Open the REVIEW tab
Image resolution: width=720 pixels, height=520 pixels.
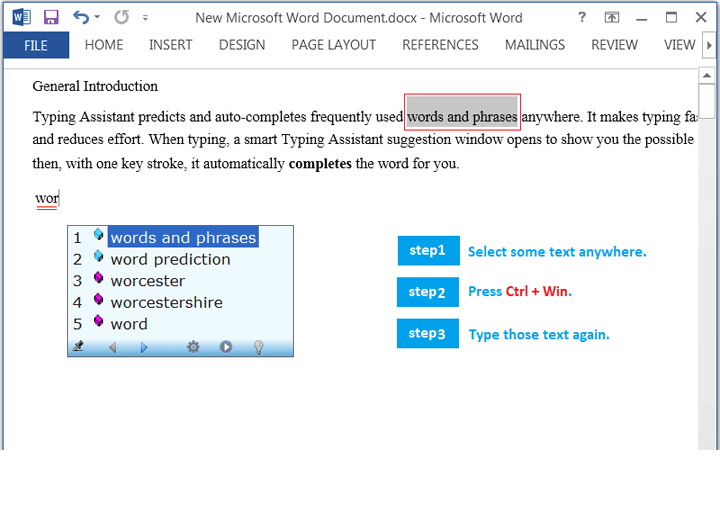pos(614,45)
